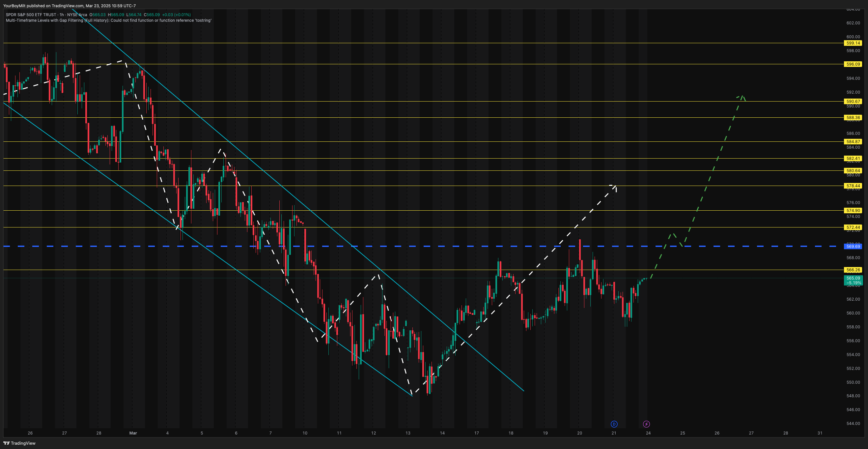The height and width of the screenshot is (449, 868).
Task: Click the yellow 596.09 level label
Action: click(853, 64)
